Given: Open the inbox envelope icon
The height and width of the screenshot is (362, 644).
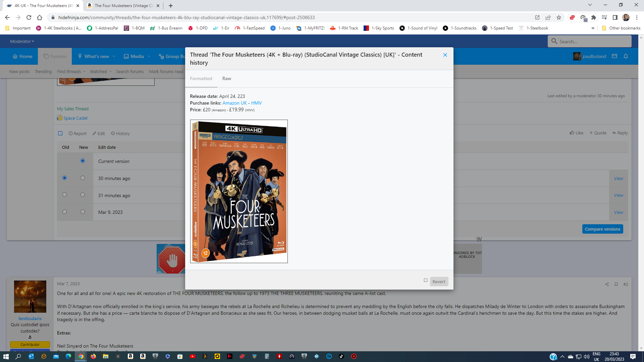Looking at the screenshot, I should pos(614,56).
